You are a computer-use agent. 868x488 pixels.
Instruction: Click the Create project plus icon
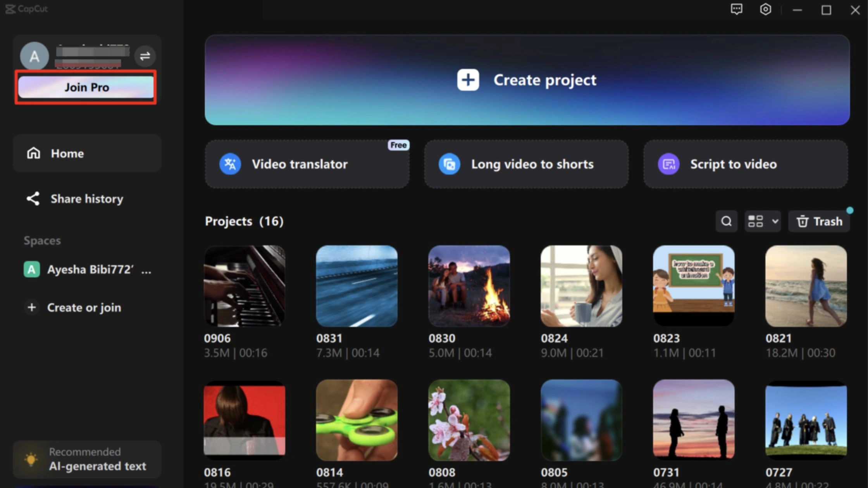pyautogui.click(x=468, y=80)
